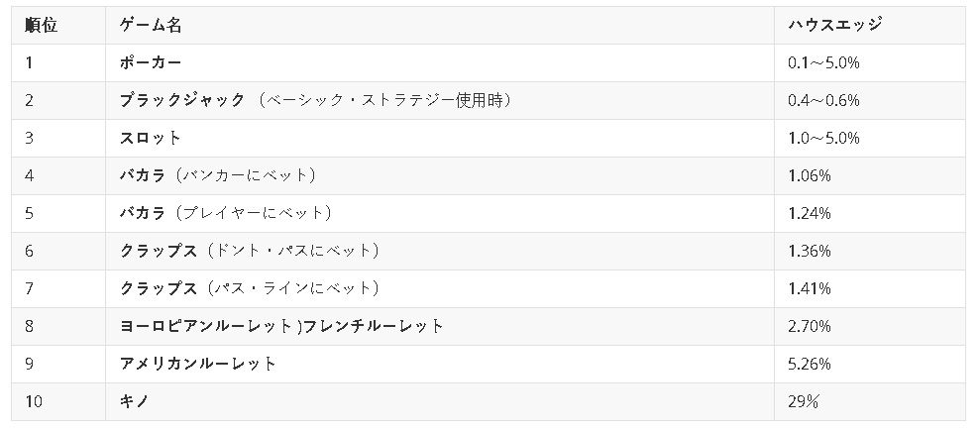Select the 1.06% house edge cell
Viewport: 980px width, 431px height.
(809, 175)
